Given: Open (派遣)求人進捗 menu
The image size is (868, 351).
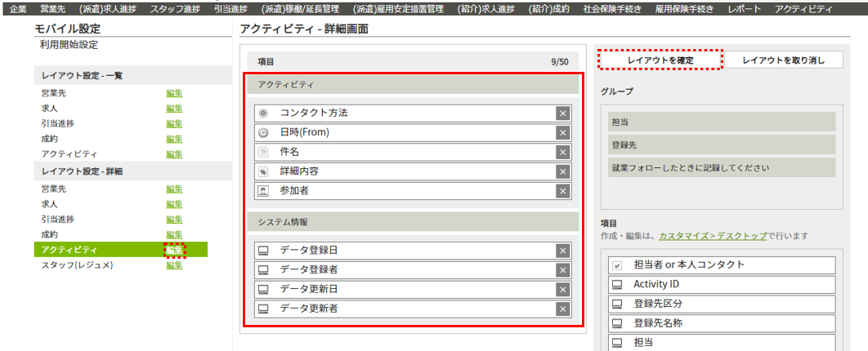Looking at the screenshot, I should tap(109, 9).
